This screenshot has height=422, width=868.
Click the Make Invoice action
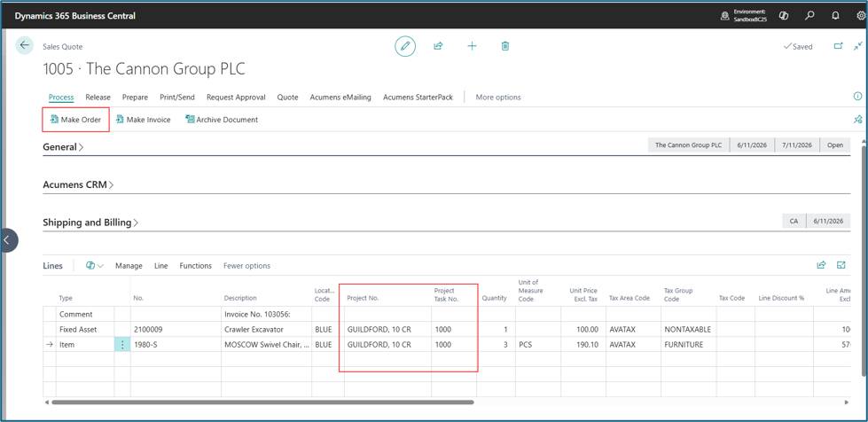tap(144, 120)
